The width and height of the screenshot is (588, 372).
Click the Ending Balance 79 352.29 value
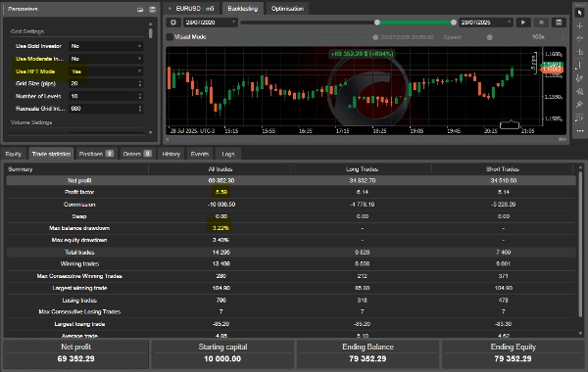pyautogui.click(x=367, y=359)
